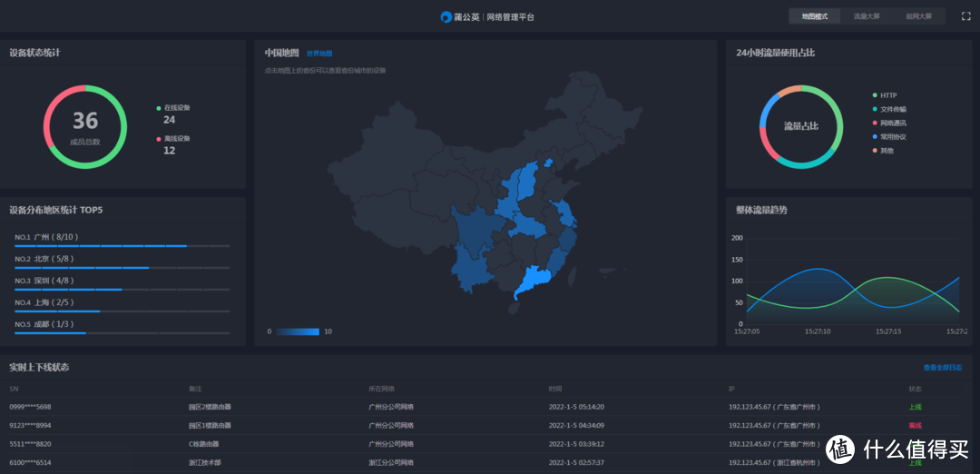Screen dimensions: 980x474
Task: Click timestamp 2022-1-5 03:39:12
Action: click(576, 444)
